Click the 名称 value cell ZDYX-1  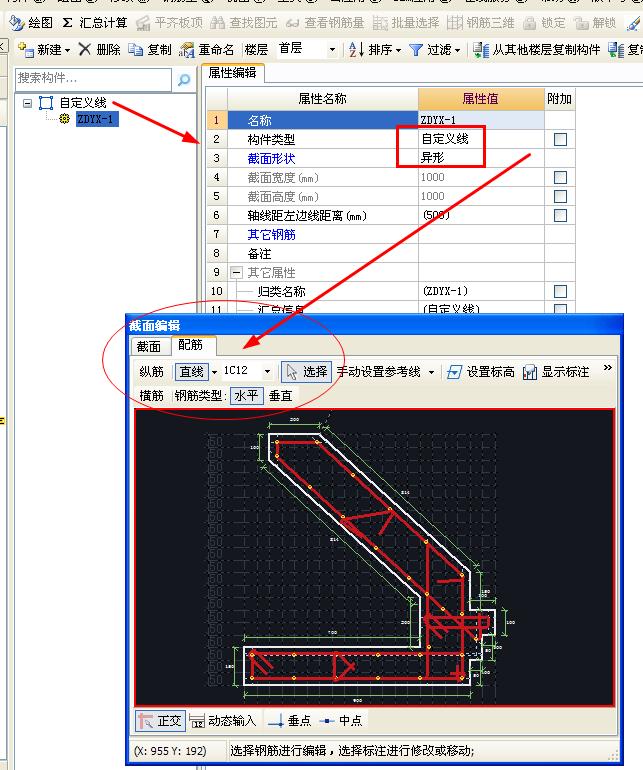tap(481, 120)
